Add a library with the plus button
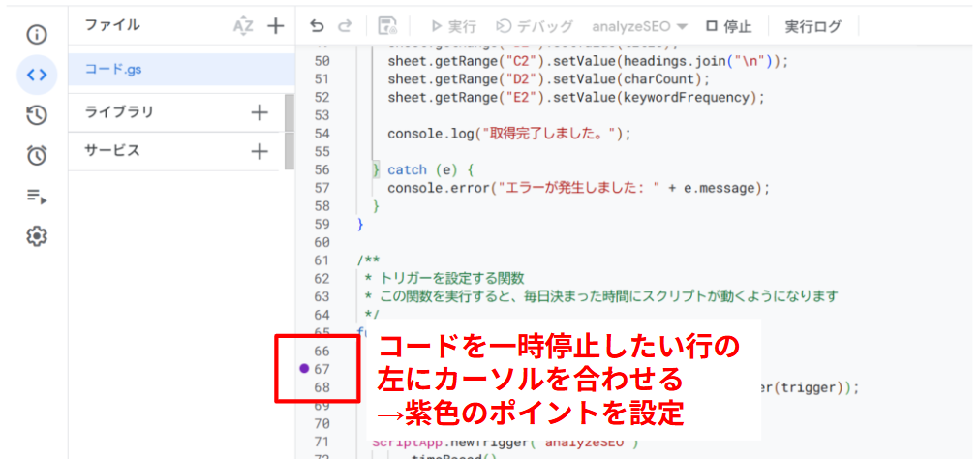Viewport: 980px width, 459px height. [x=260, y=112]
